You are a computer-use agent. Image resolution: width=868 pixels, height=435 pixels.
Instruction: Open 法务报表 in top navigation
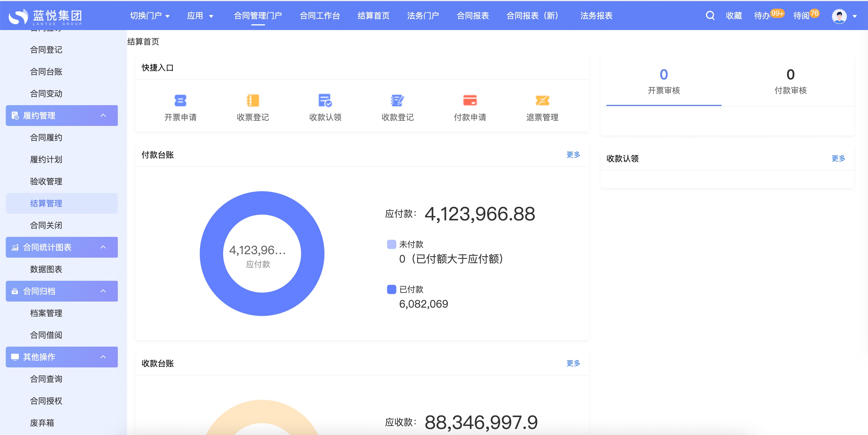[596, 16]
